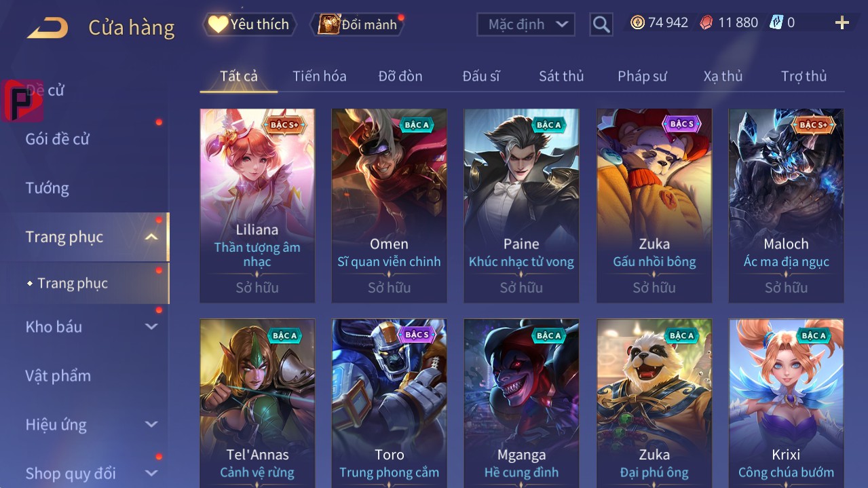Image resolution: width=868 pixels, height=488 pixels.
Task: Switch to the Sát thủ tab
Action: pos(561,76)
